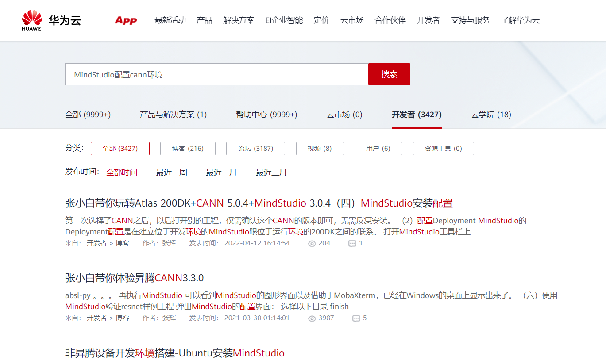This screenshot has height=364, width=606.
Task: Open the 产品 menu
Action: click(x=205, y=20)
